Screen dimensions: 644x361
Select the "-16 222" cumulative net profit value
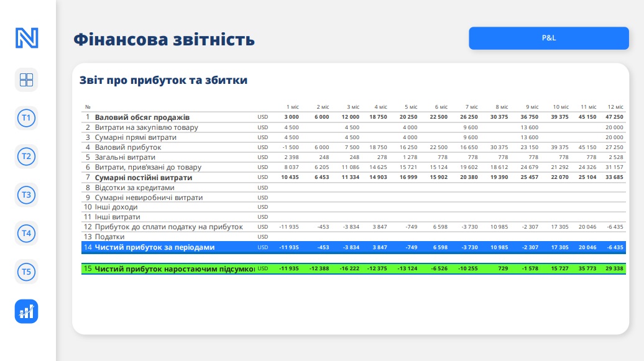coord(349,268)
